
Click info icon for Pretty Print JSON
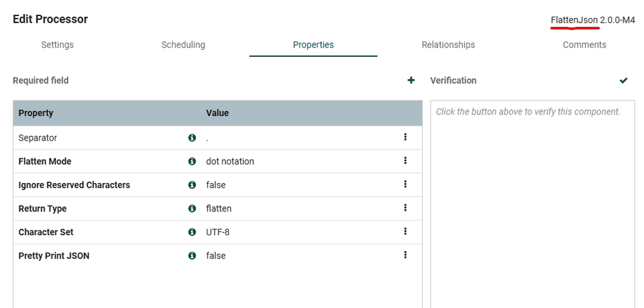pos(191,256)
